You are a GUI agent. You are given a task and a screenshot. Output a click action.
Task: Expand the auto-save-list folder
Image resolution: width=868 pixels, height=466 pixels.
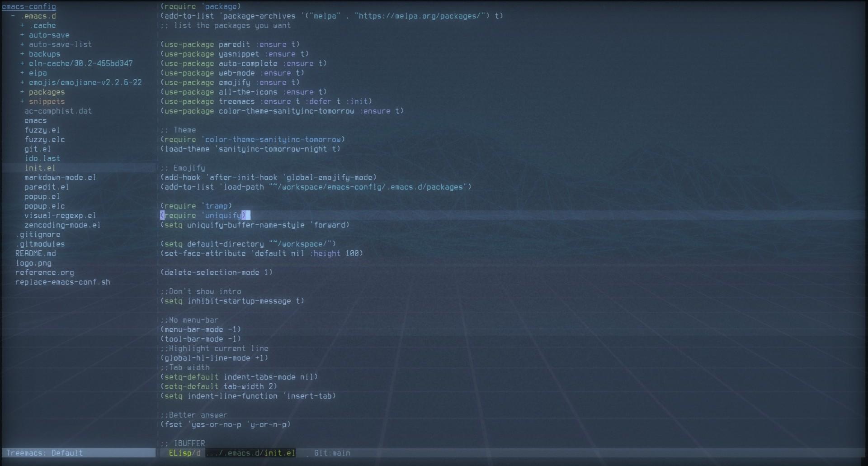click(22, 44)
